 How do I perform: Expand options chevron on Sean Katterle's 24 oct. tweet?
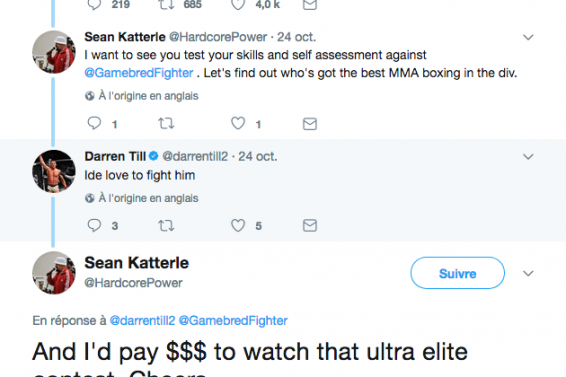point(528,37)
